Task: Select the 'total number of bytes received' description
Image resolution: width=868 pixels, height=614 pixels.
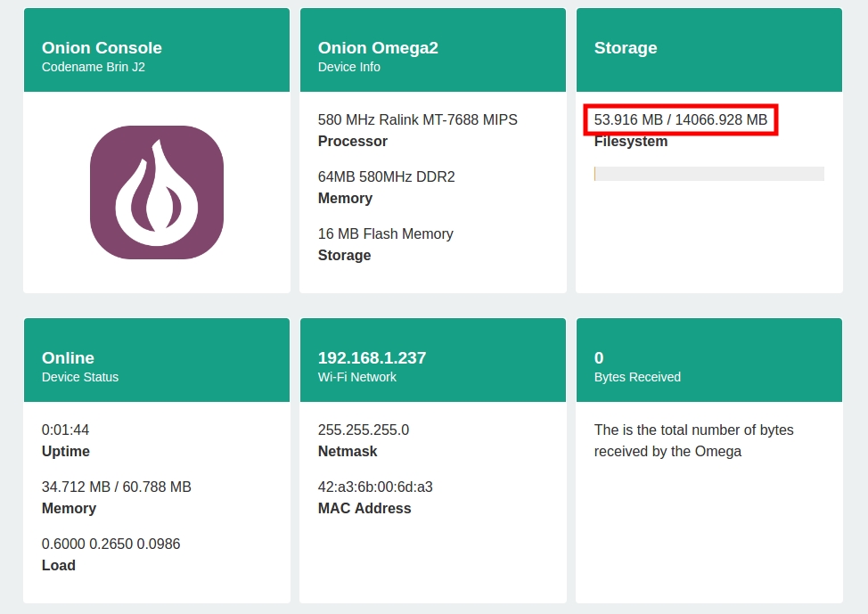Action: pos(693,441)
